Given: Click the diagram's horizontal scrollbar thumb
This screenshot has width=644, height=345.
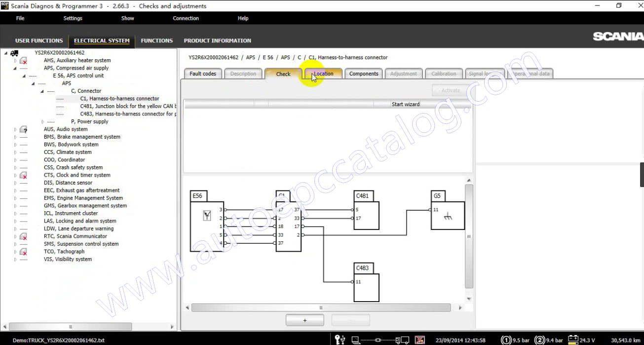Looking at the screenshot, I should 321,307.
